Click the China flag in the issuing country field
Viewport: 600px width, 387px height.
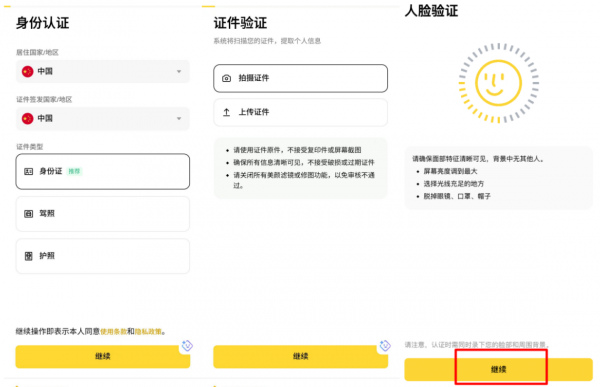tap(28, 119)
